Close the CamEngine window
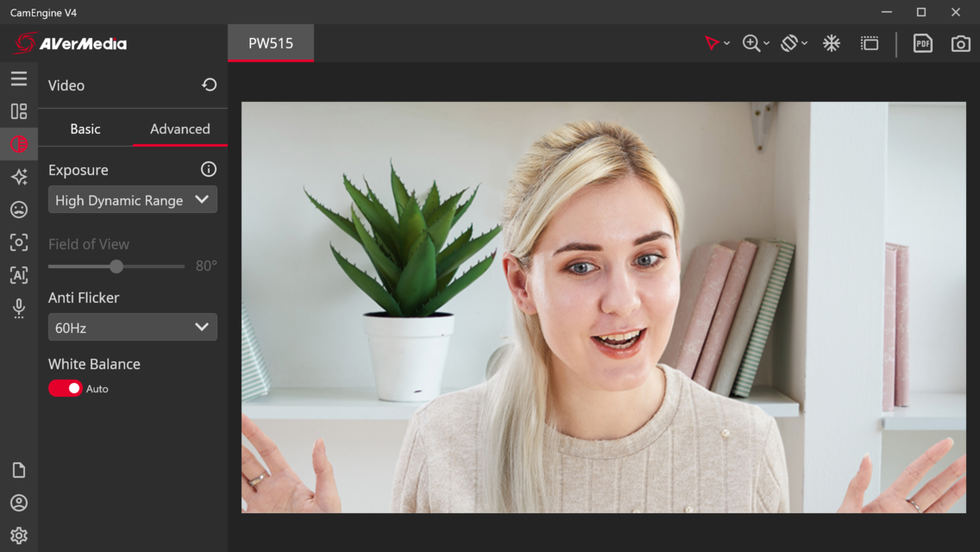Image resolution: width=980 pixels, height=552 pixels. click(x=956, y=12)
